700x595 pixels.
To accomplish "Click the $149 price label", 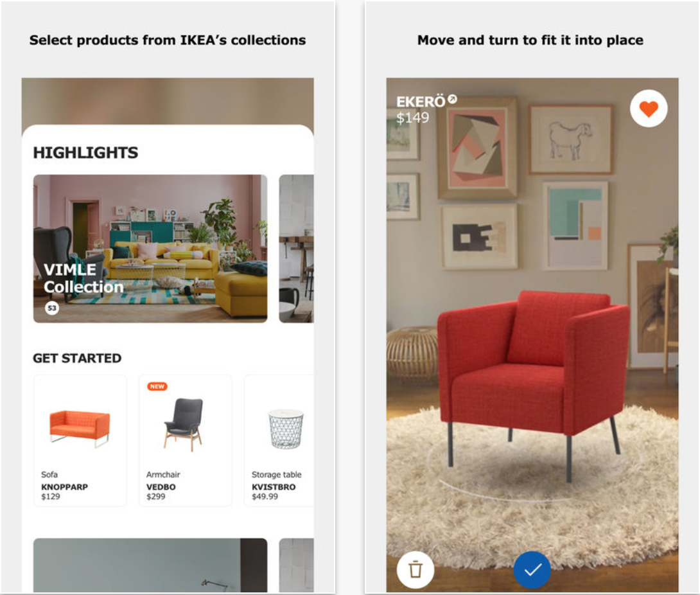I will 412,118.
